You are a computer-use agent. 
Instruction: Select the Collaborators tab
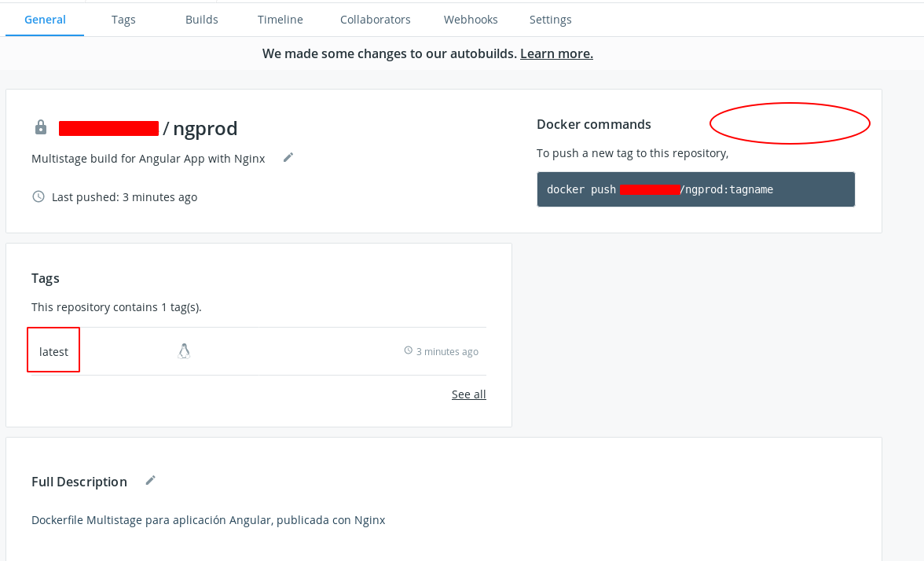(x=375, y=20)
